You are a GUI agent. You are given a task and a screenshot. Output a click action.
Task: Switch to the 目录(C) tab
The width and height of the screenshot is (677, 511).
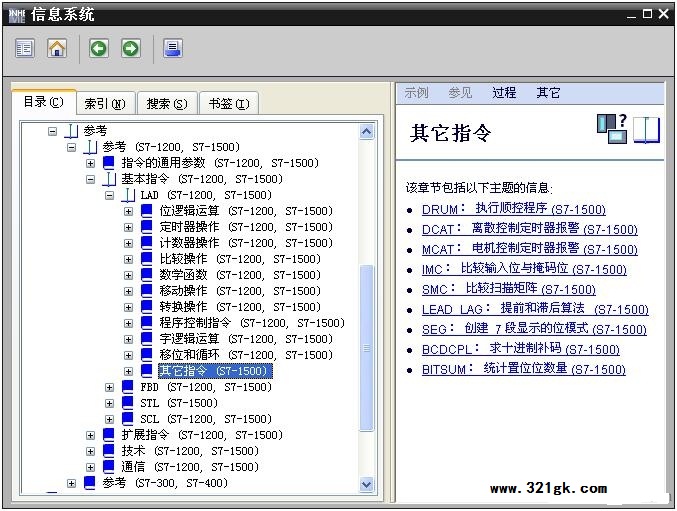(44, 102)
